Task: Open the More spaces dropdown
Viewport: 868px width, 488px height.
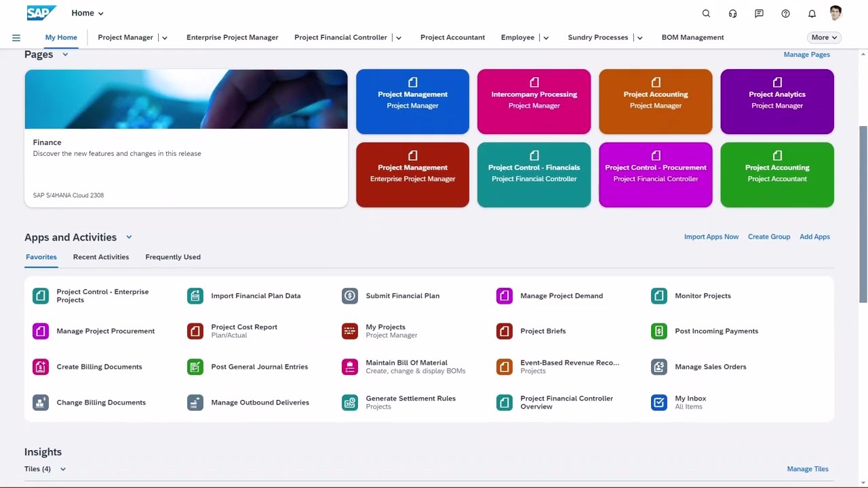Action: [x=824, y=37]
